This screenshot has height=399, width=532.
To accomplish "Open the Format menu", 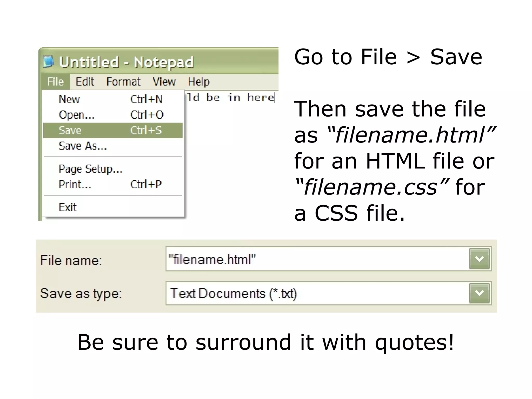I will pos(123,82).
